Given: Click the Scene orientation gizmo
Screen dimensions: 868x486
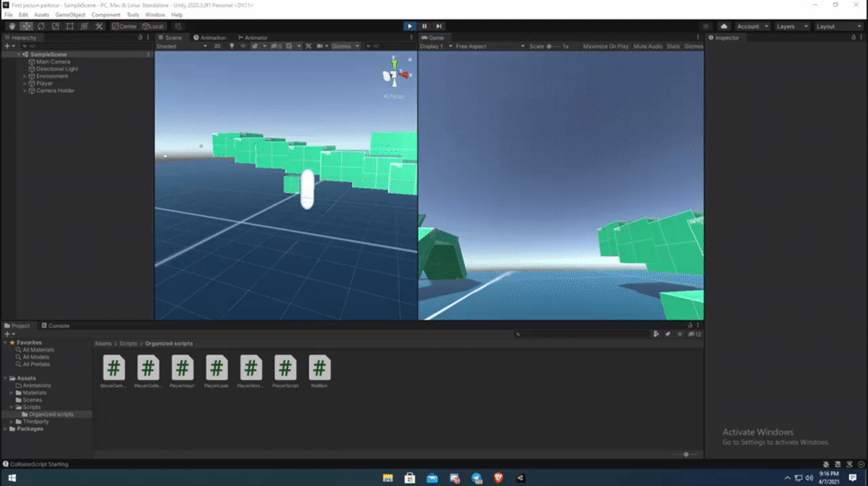Looking at the screenshot, I should (395, 75).
